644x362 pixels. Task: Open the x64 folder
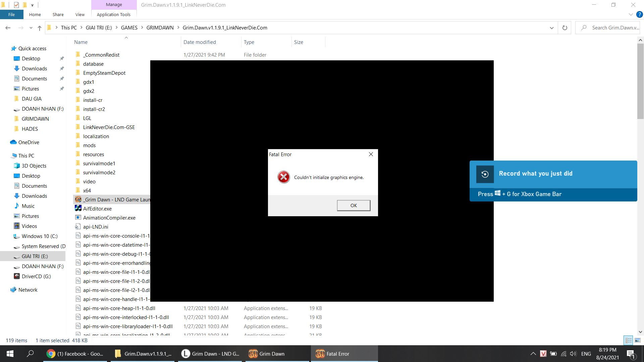click(x=87, y=190)
